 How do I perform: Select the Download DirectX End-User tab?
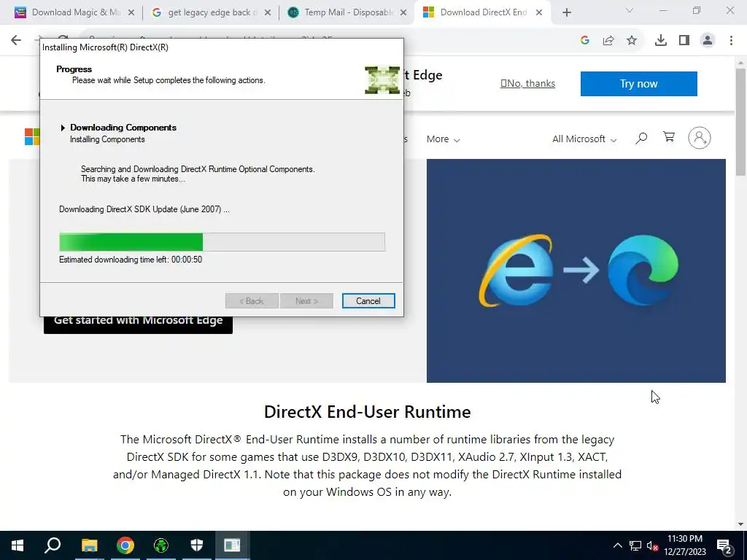pyautogui.click(x=482, y=12)
